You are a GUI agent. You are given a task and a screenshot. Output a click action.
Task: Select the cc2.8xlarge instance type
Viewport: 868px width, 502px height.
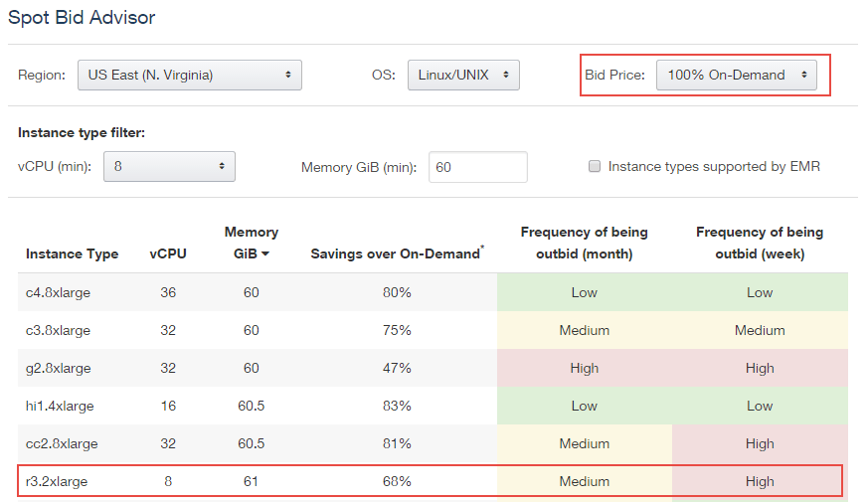[62, 443]
